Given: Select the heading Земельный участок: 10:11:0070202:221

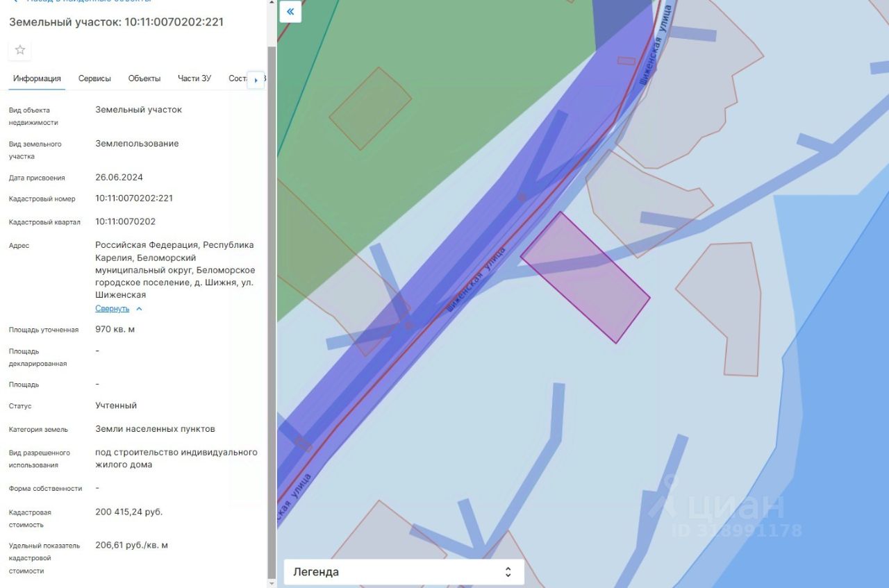Looking at the screenshot, I should pyautogui.click(x=117, y=22).
